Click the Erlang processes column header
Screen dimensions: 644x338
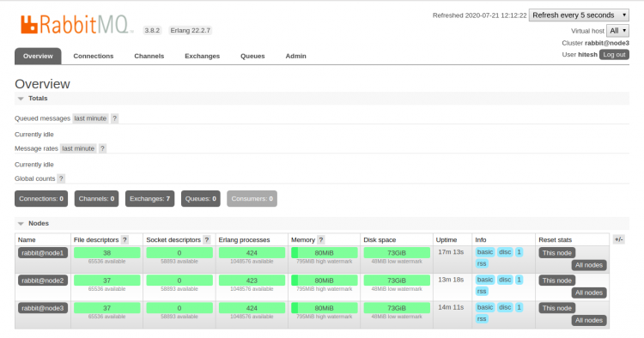(244, 240)
